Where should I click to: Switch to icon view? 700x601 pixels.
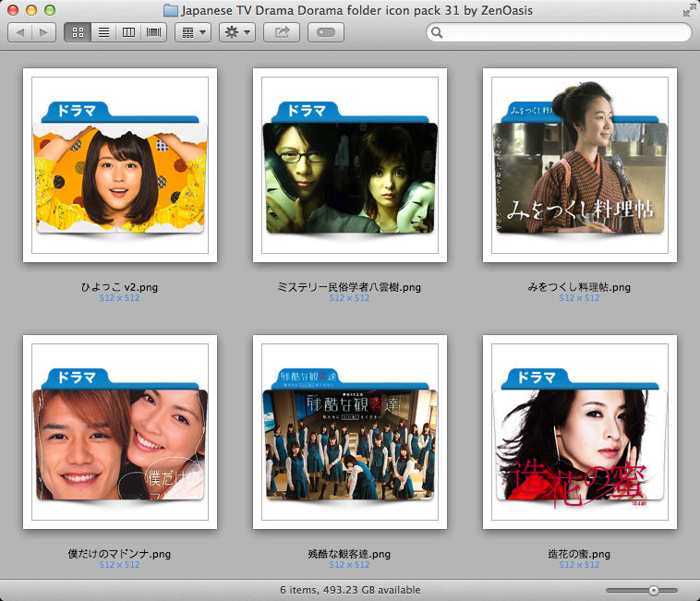click(78, 32)
